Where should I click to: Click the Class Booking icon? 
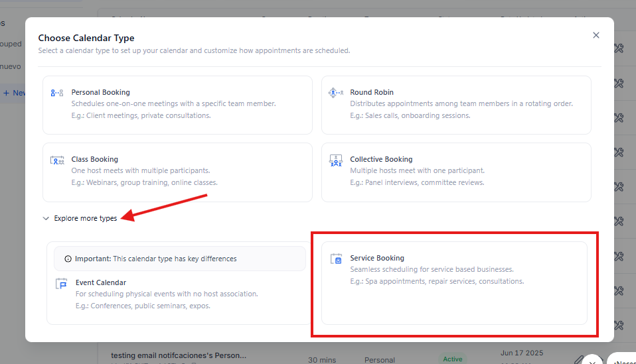pos(57,160)
